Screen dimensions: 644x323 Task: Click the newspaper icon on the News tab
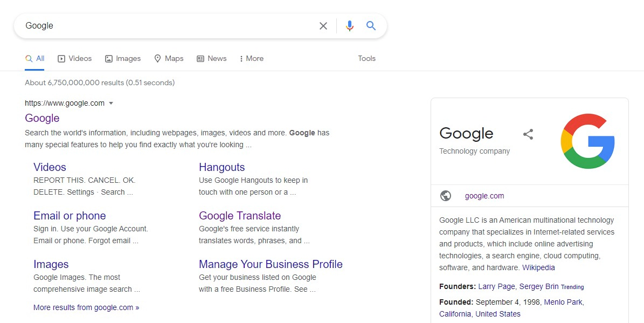(x=200, y=58)
